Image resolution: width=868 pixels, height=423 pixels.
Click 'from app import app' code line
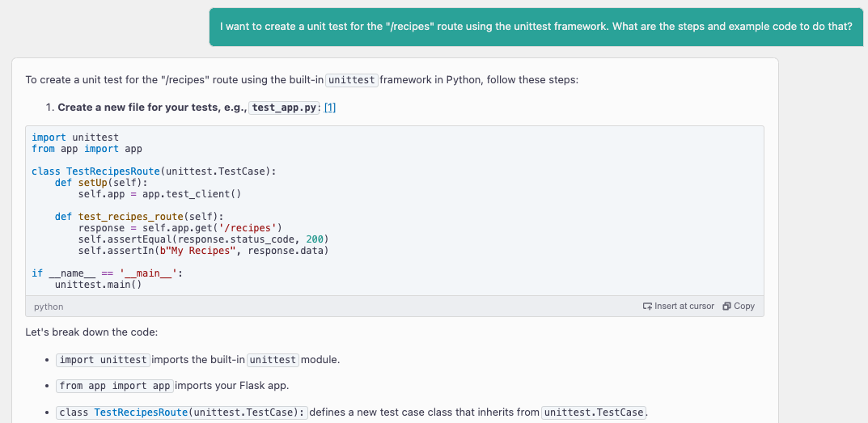click(87, 148)
